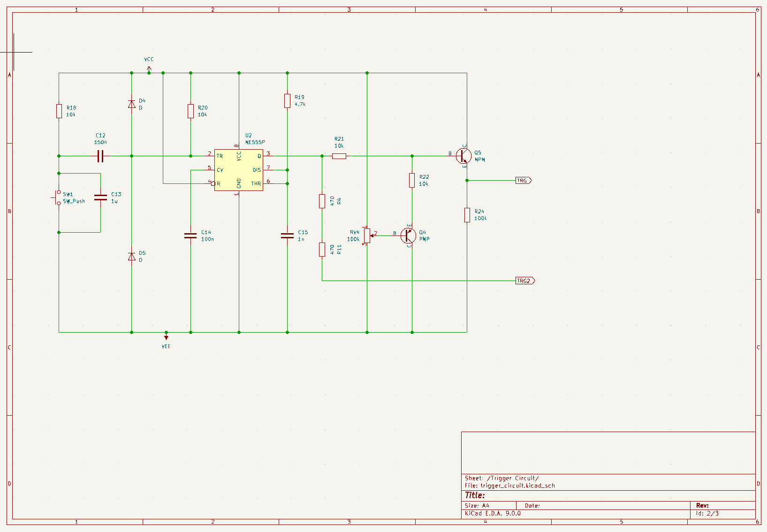Select the D4 diode symbol

[x=132, y=104]
